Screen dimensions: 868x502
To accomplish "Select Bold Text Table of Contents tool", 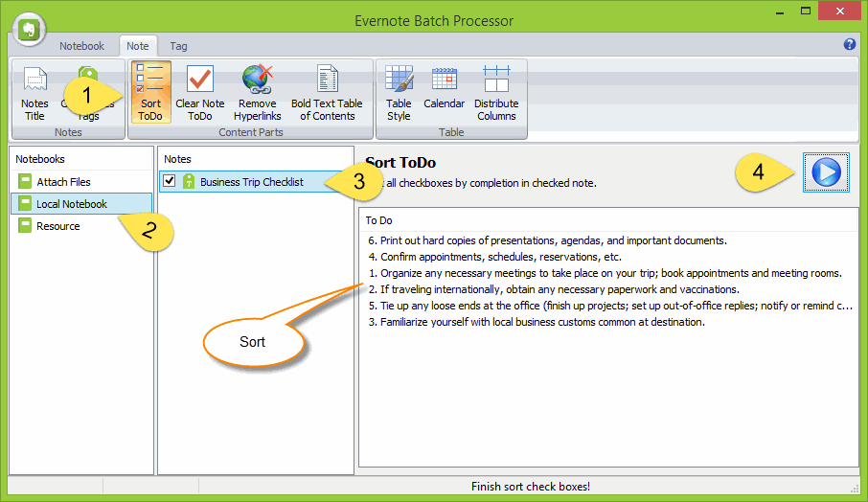I will point(327,92).
